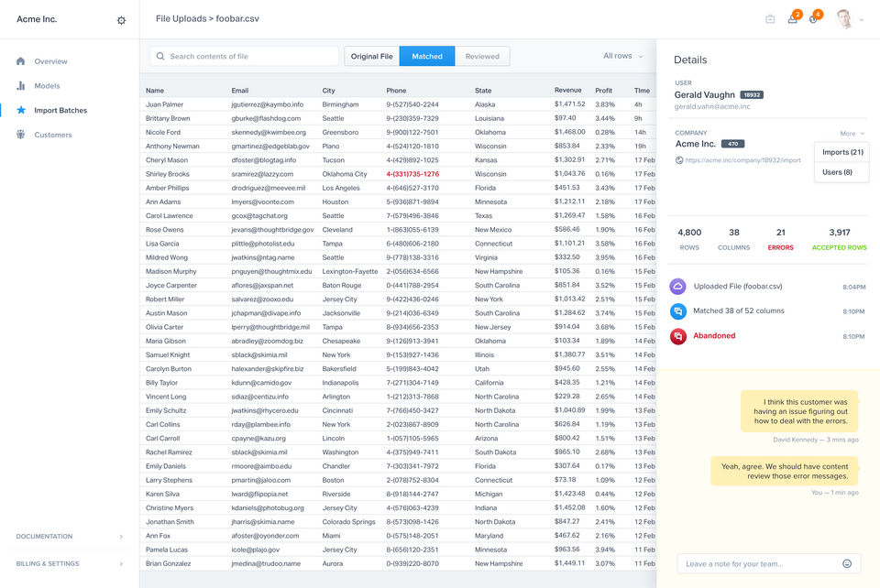The image size is (880, 588).
Task: Sort by the State column header
Action: tap(483, 91)
